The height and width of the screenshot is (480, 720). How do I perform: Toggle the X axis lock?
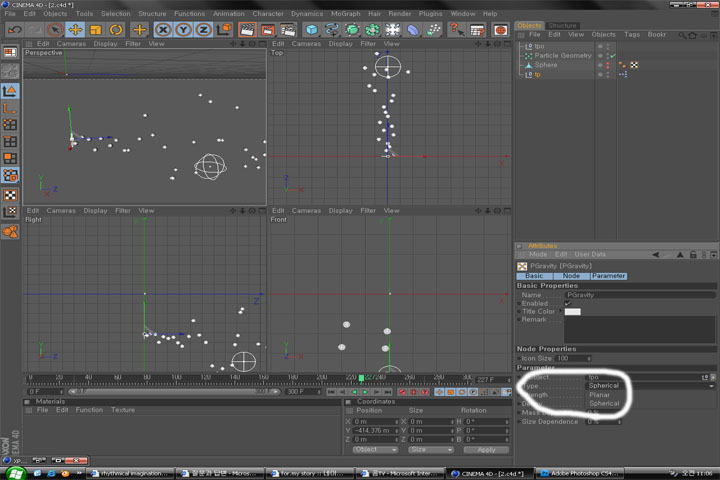click(163, 30)
